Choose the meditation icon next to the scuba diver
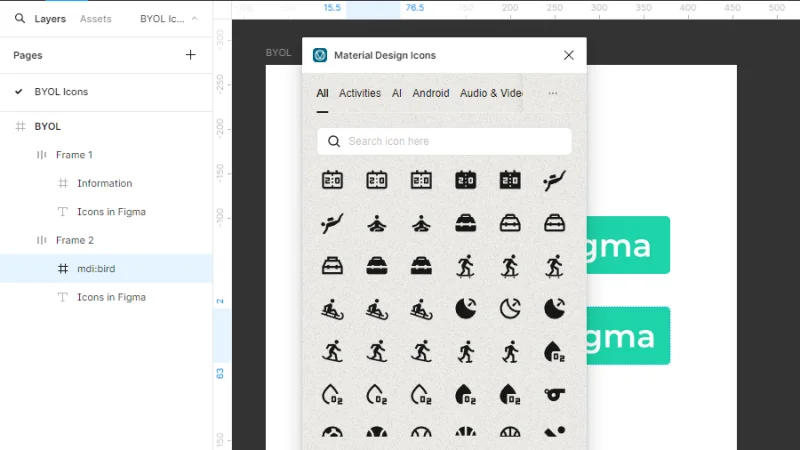 [x=377, y=223]
